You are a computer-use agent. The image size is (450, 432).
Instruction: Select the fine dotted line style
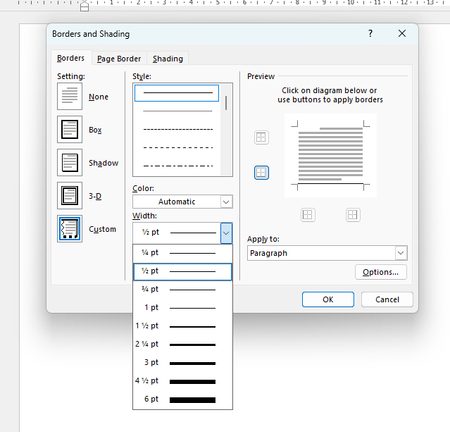click(x=177, y=129)
